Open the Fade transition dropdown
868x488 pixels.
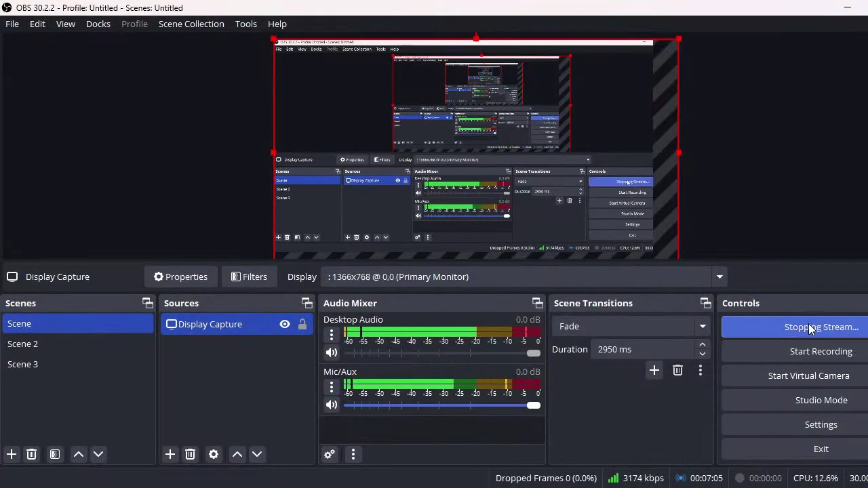(x=631, y=326)
